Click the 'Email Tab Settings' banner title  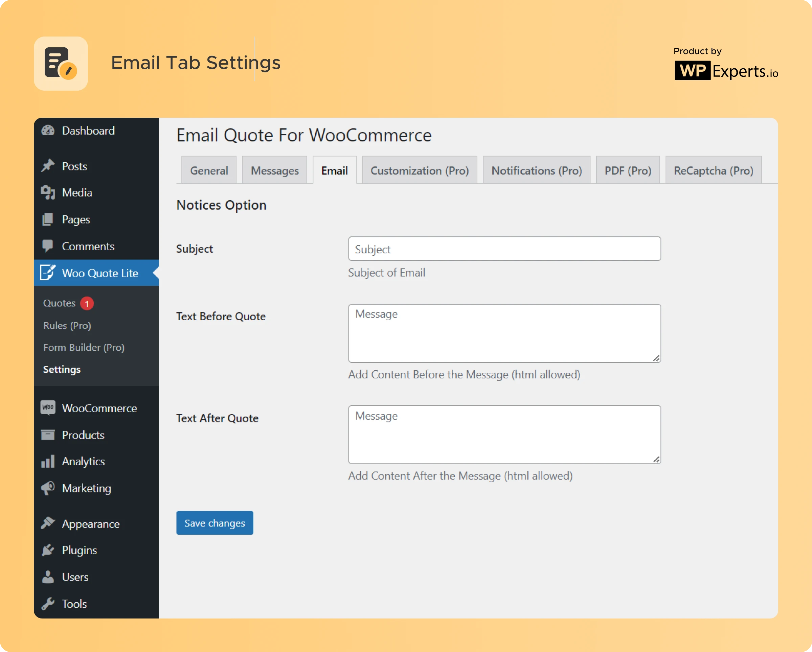click(196, 63)
